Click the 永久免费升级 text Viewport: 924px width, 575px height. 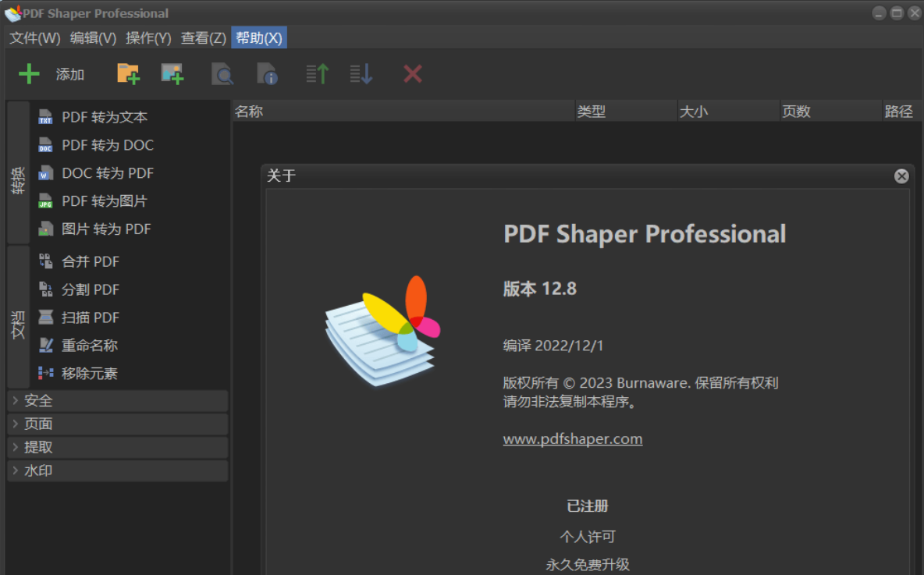pyautogui.click(x=588, y=564)
